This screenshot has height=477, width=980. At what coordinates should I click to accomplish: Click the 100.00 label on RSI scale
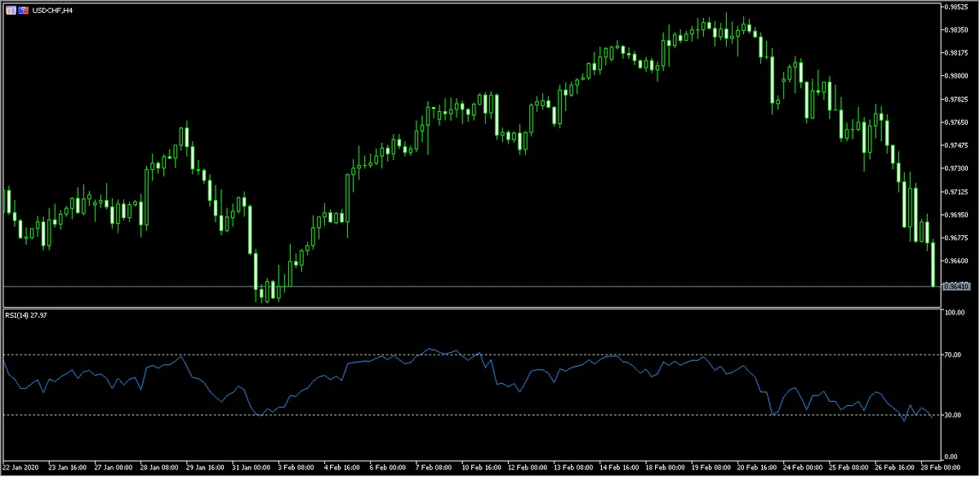954,312
